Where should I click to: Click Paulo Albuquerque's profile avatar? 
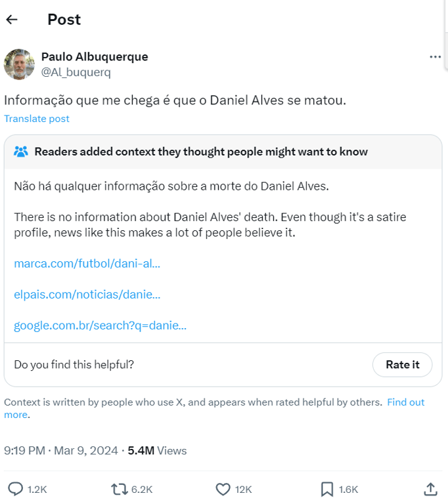tap(19, 64)
